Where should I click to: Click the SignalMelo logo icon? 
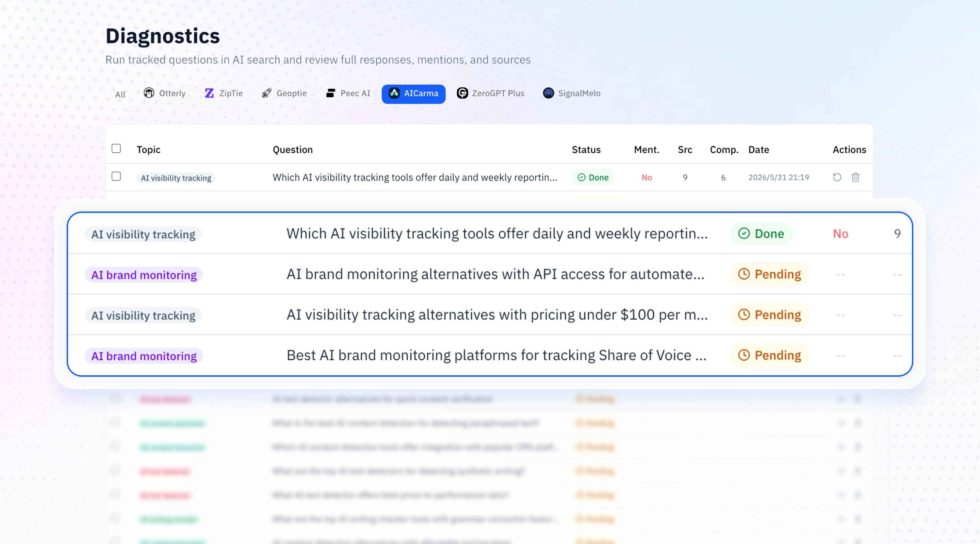548,93
